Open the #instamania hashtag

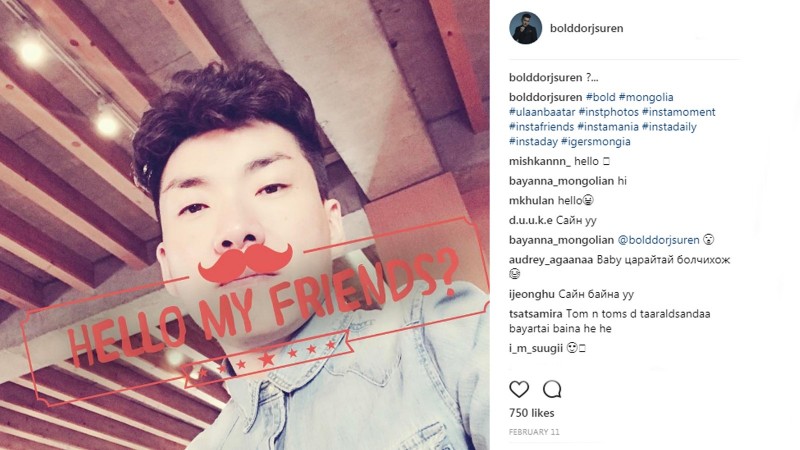pyautogui.click(x=608, y=127)
